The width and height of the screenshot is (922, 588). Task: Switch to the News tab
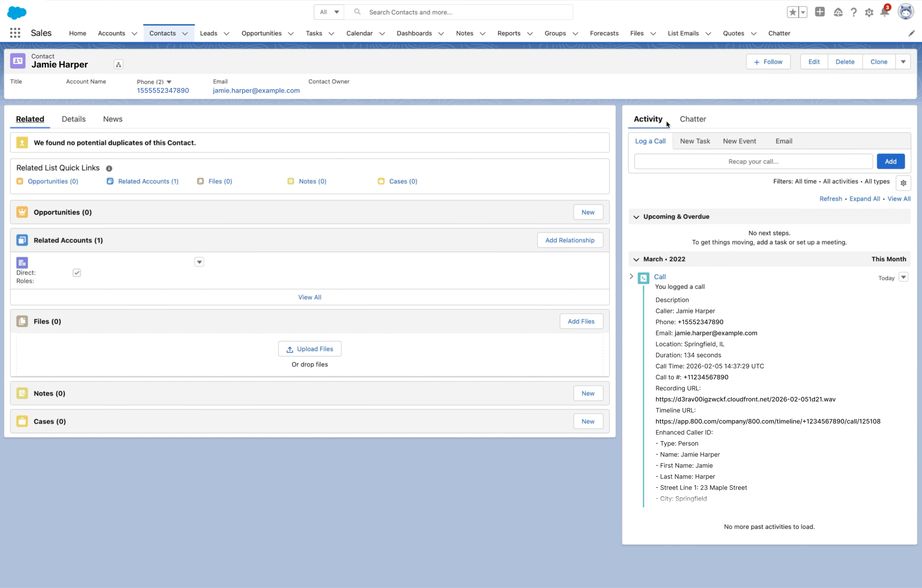coord(113,119)
